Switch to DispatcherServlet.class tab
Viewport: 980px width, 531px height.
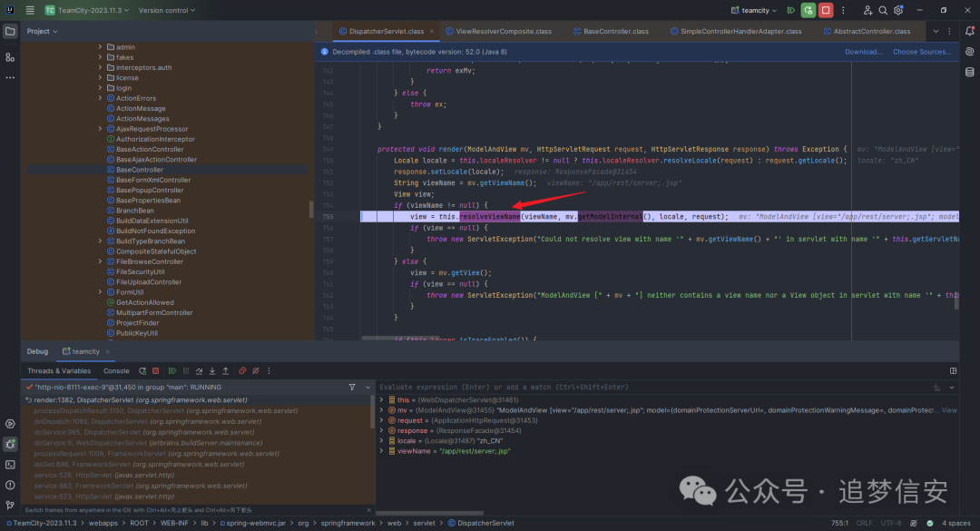(x=386, y=31)
